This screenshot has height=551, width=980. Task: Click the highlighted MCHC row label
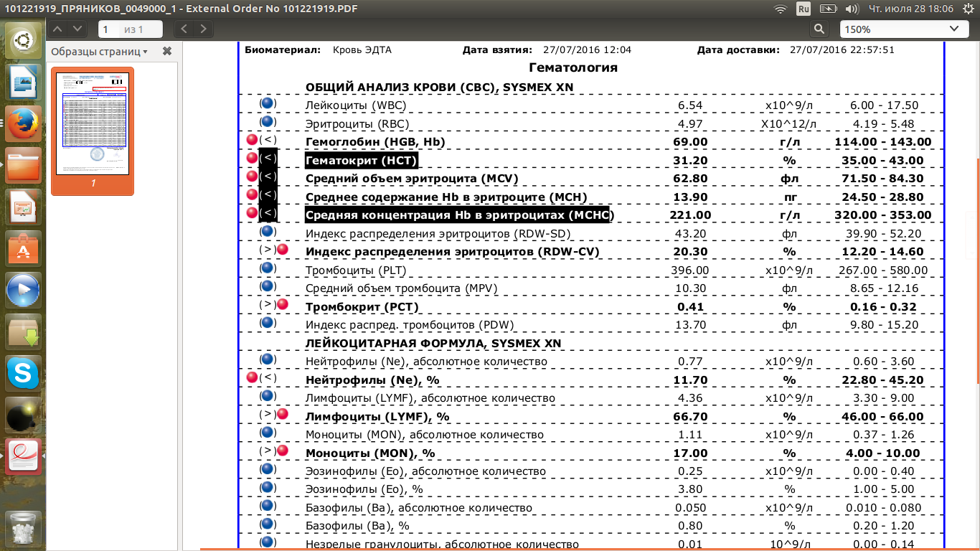pyautogui.click(x=459, y=215)
